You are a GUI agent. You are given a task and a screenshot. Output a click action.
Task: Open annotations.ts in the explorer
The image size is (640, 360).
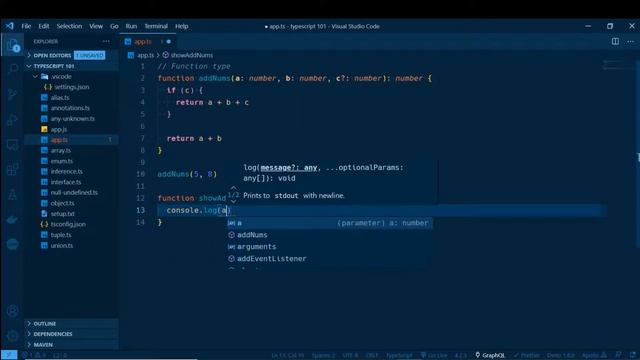coord(70,108)
